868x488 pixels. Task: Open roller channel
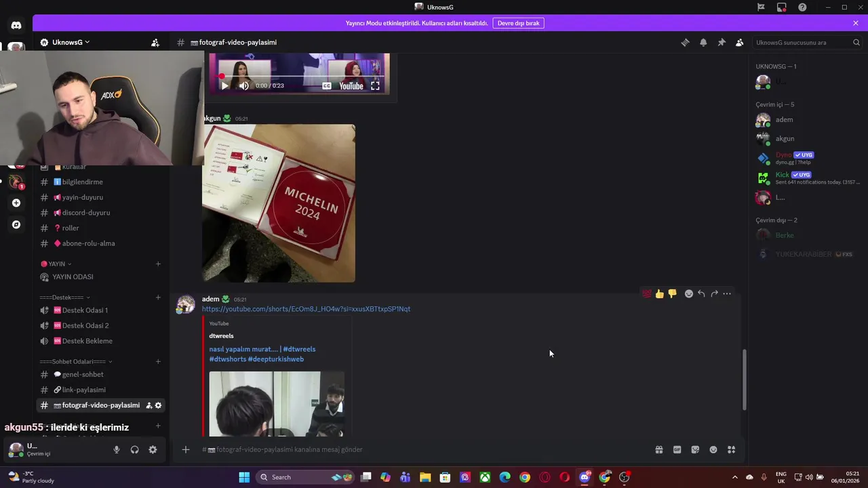[x=100, y=228]
